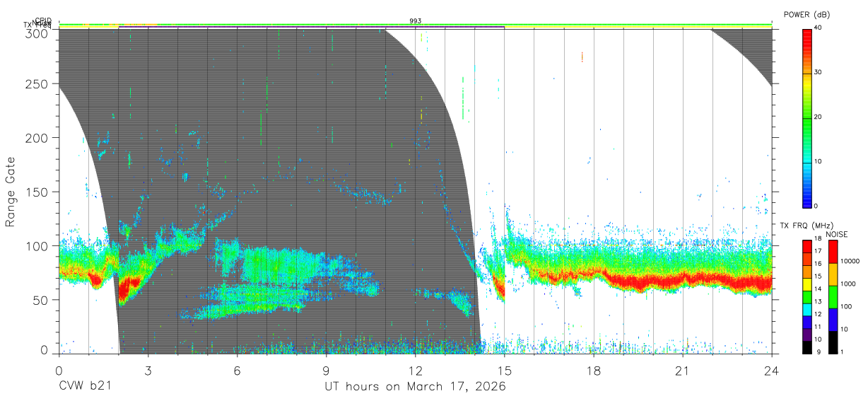Click the '50' range gate tick label
Screen dimensions: 868x401
point(40,300)
